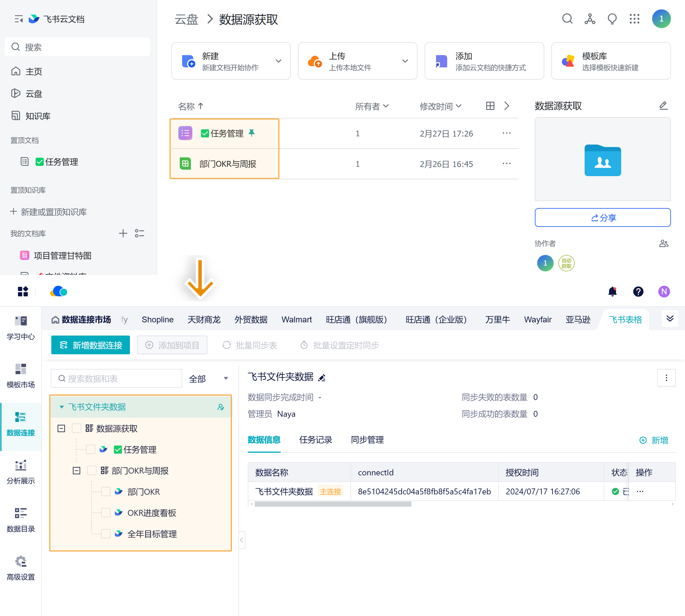Check the 任务管理 tree checkbox

(x=90, y=450)
